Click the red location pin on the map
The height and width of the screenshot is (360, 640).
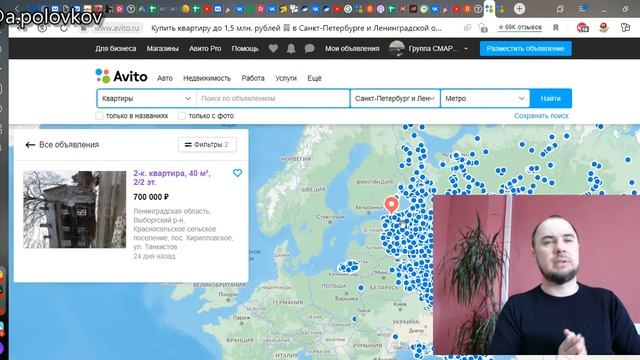(x=391, y=204)
